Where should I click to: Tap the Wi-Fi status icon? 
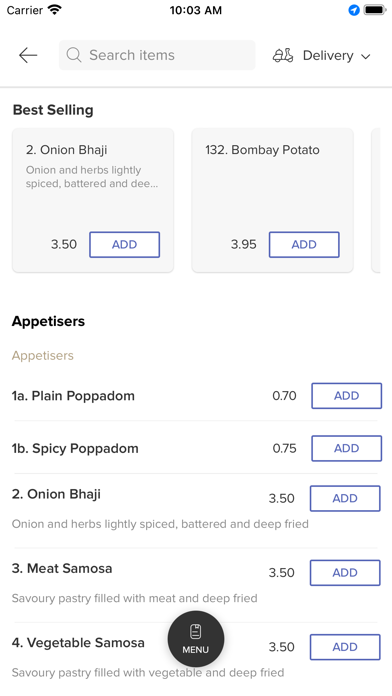(55, 10)
